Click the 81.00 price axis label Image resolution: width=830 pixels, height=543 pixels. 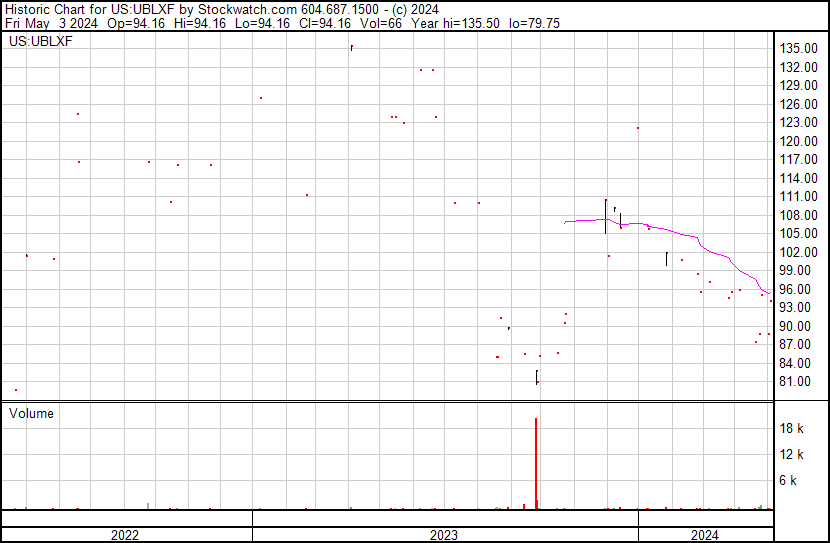coord(795,382)
